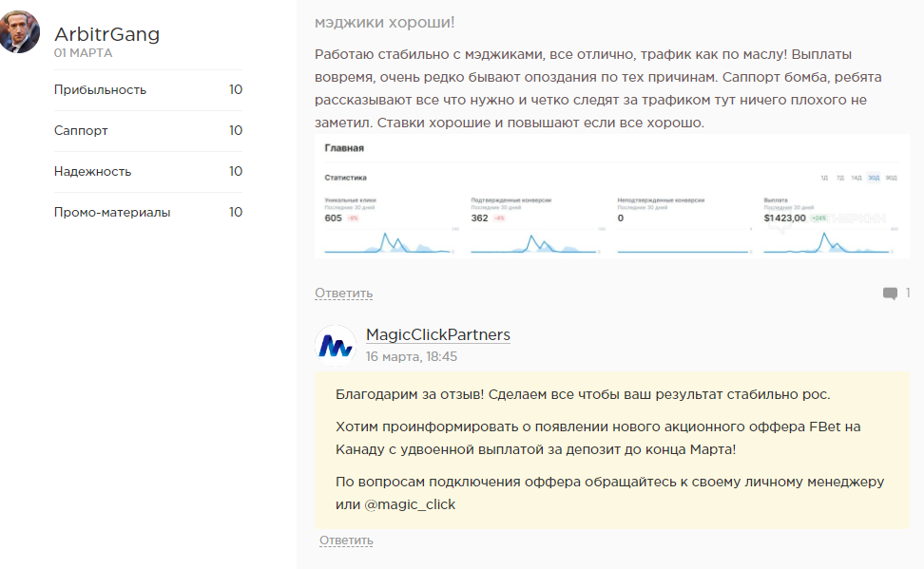Click the Уникальные клики label
The image size is (924, 569).
coord(350,200)
